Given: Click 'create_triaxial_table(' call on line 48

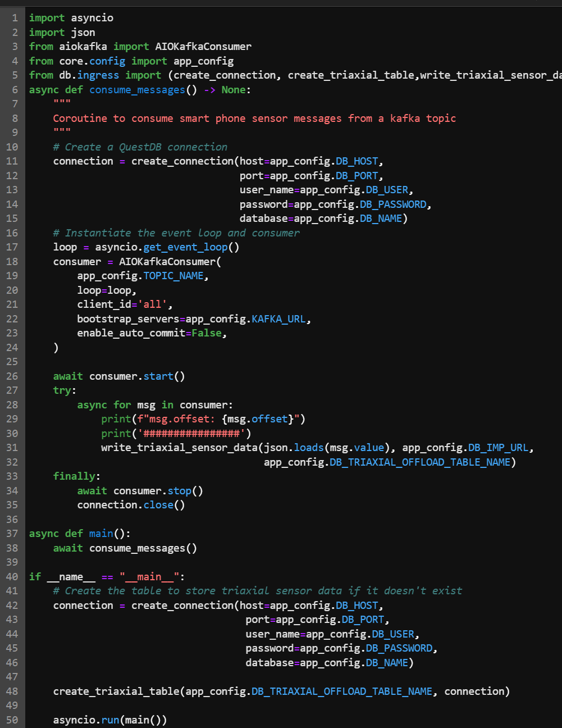Looking at the screenshot, I should point(119,691).
